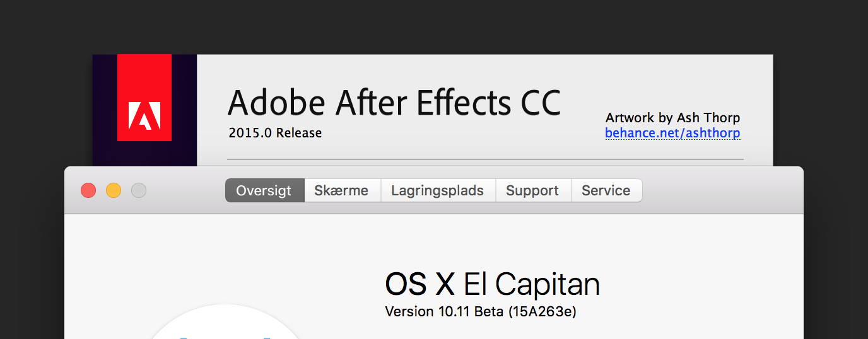Click the OS X El Capitan heading
The height and width of the screenshot is (339, 868).
[x=492, y=285]
